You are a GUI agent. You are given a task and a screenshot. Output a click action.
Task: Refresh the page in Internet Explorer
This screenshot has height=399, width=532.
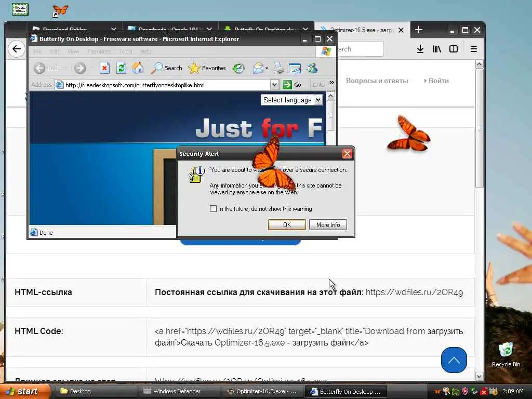pyautogui.click(x=121, y=68)
